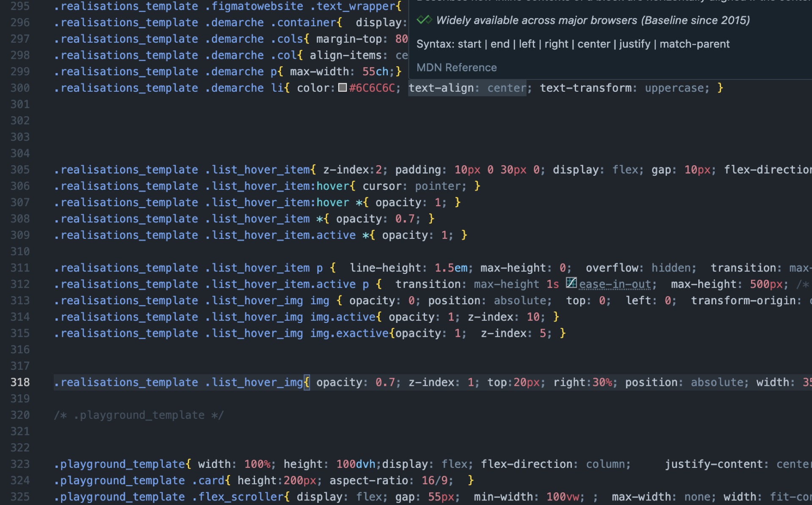Click the Baseline green double-checkmark icon
This screenshot has height=505, width=812.
424,19
